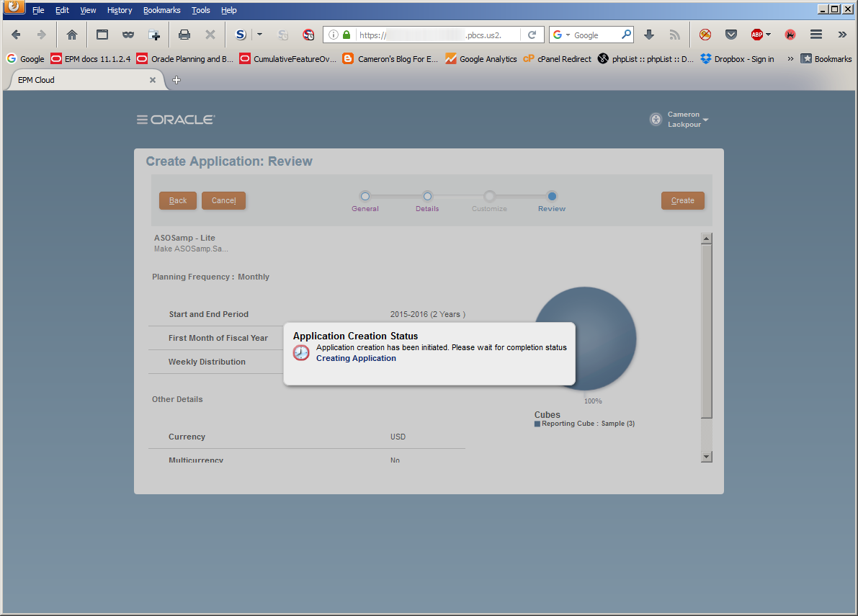Click the red extension icon after ABP
The height and width of the screenshot is (616, 858).
790,35
